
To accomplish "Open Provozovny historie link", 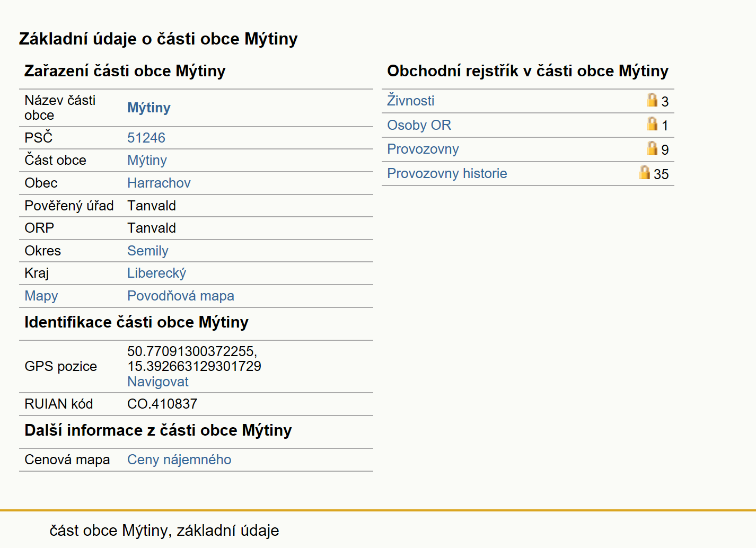I will (447, 173).
